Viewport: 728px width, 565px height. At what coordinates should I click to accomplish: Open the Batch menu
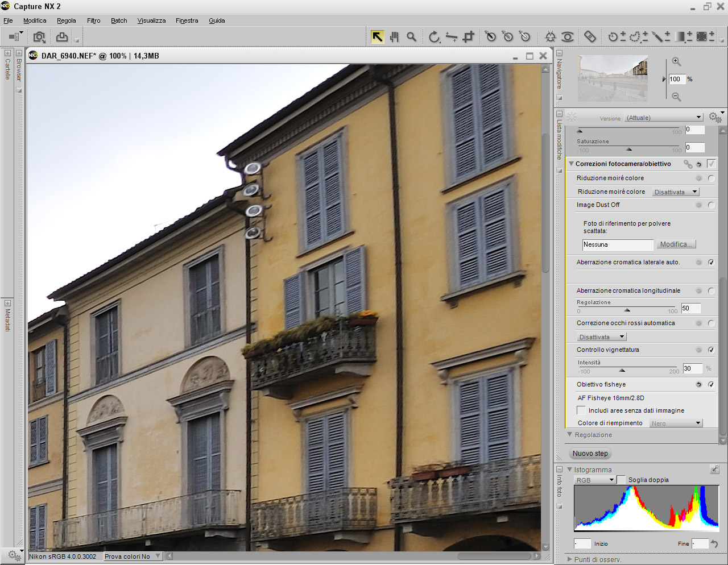(119, 20)
